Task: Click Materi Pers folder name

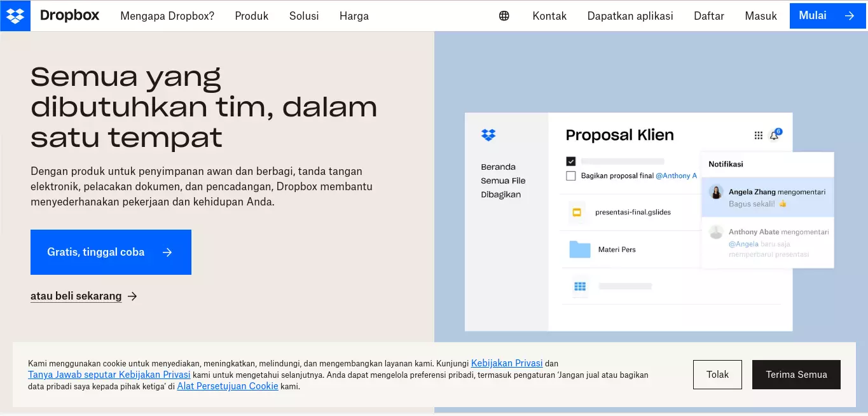Action: pos(617,250)
